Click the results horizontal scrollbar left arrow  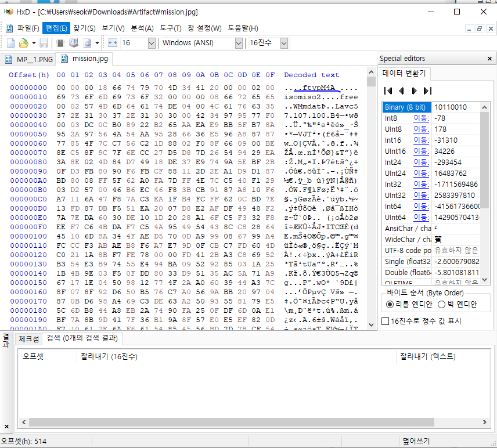[x=24, y=422]
